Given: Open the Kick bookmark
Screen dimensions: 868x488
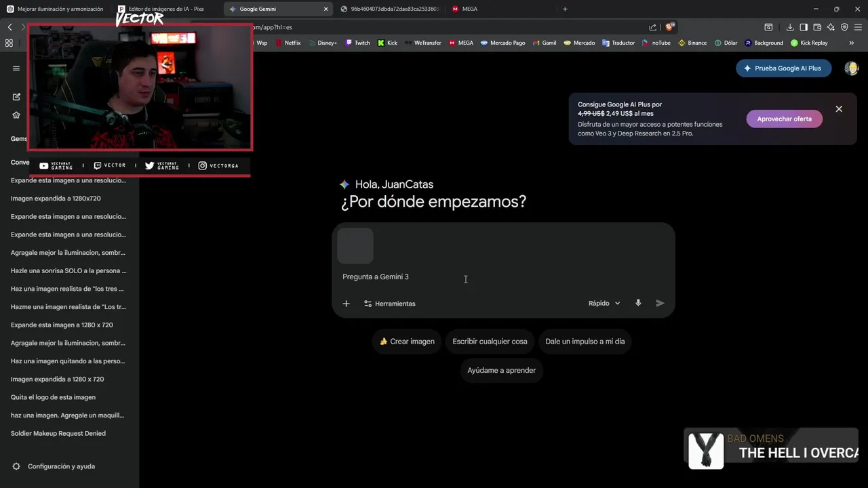Looking at the screenshot, I should (388, 43).
